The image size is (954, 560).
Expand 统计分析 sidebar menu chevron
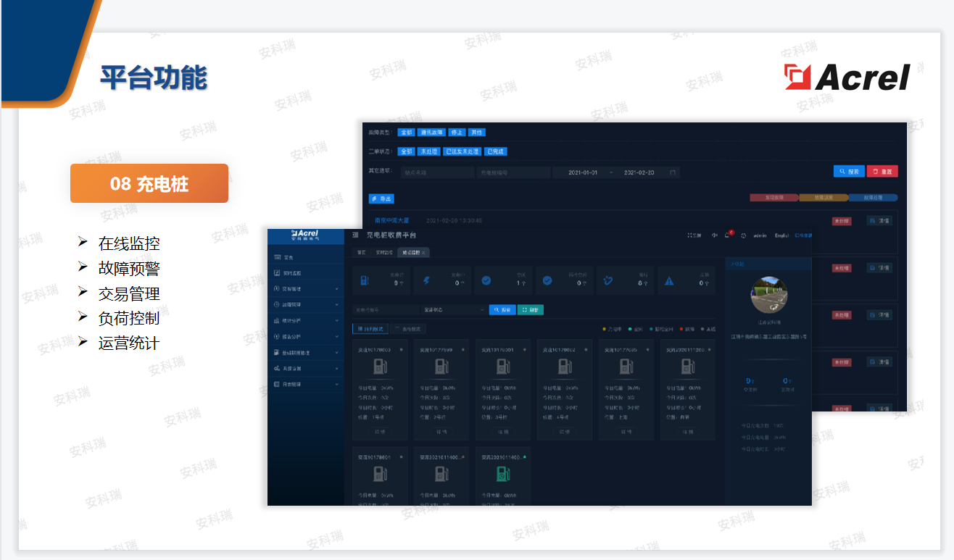(337, 321)
